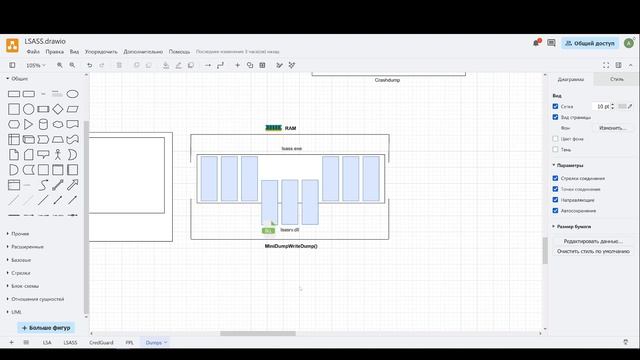Screen dimensions: 640x360
Task: Expand the Базовые shapes section
Action: click(x=19, y=260)
